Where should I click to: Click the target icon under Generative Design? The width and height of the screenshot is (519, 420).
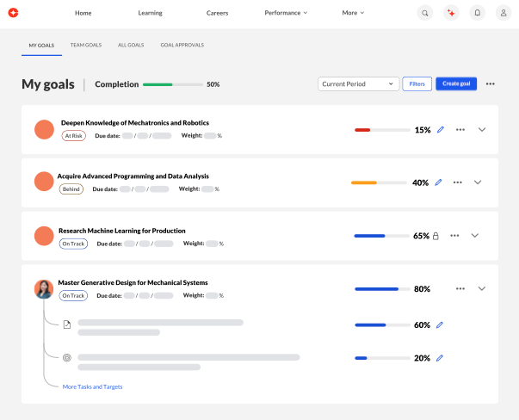(x=67, y=358)
